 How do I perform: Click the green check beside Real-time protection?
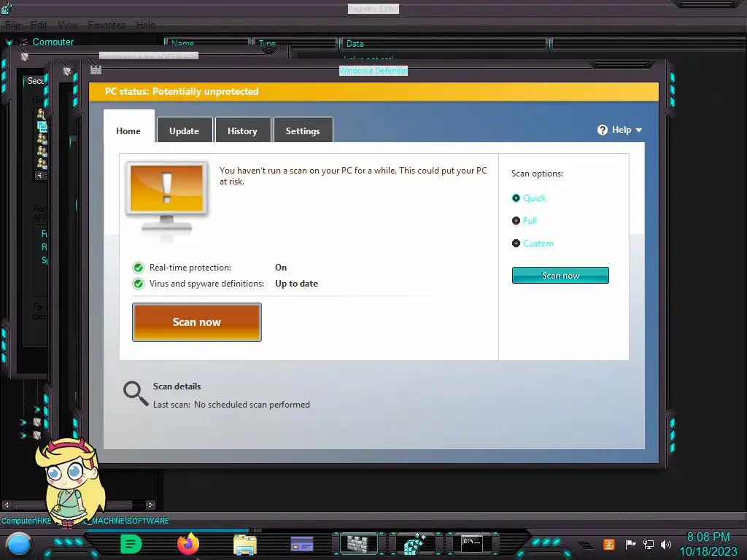tap(138, 268)
